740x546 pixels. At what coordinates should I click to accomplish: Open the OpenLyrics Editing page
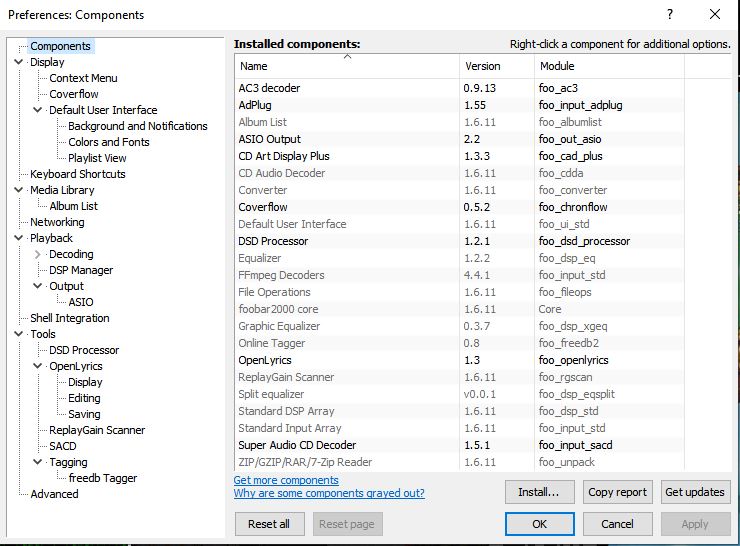coord(84,398)
